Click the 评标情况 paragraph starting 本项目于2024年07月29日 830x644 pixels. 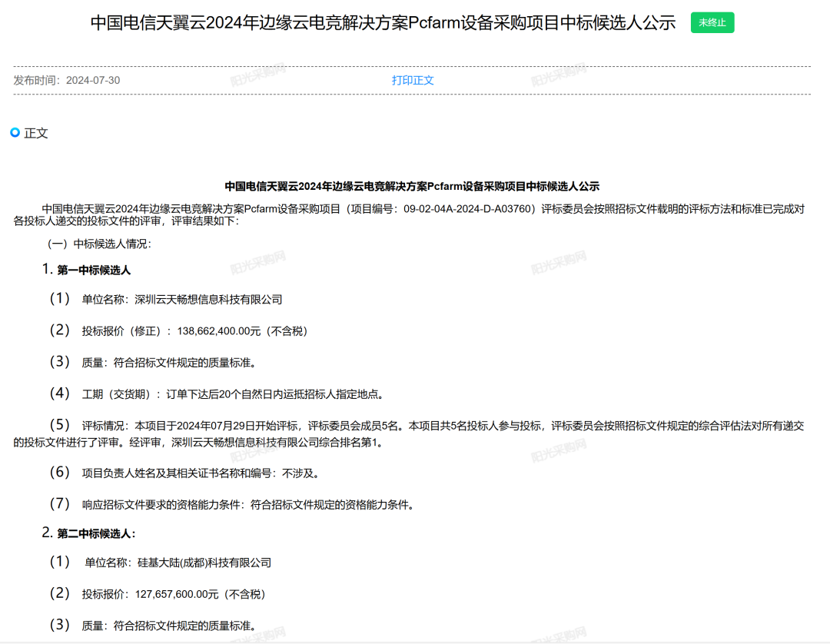click(x=409, y=434)
